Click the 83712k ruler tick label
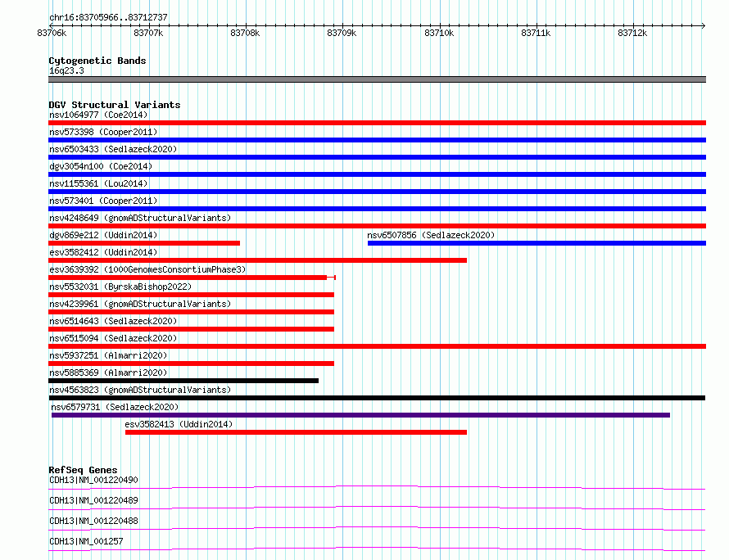The image size is (729, 560). click(x=632, y=33)
